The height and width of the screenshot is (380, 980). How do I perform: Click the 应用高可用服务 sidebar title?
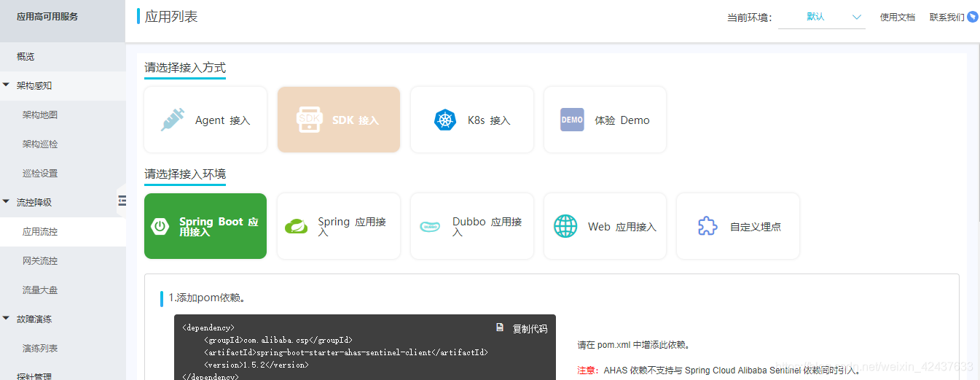pos(47,17)
